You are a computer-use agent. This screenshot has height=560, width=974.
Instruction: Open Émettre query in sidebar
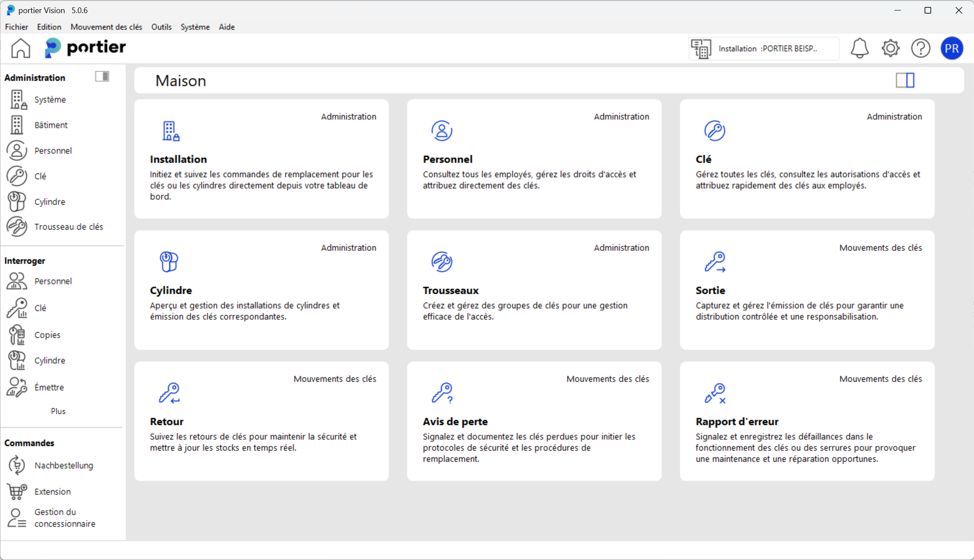pyautogui.click(x=49, y=387)
